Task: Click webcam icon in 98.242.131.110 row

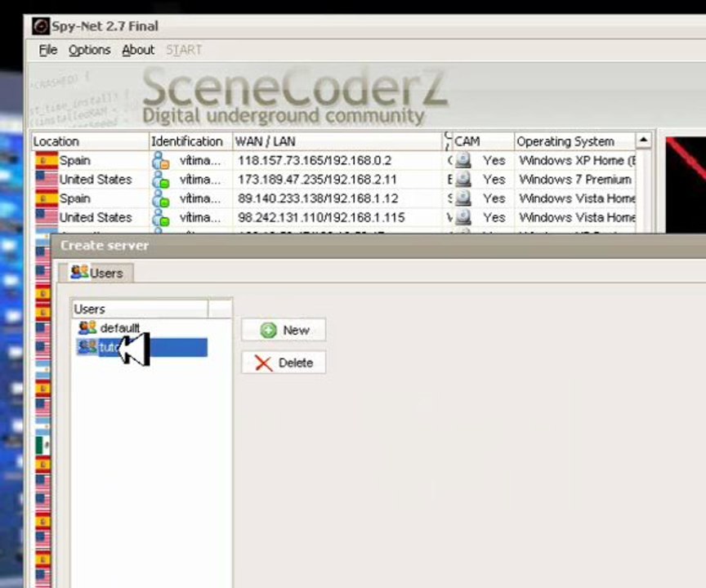Action: pos(463,217)
